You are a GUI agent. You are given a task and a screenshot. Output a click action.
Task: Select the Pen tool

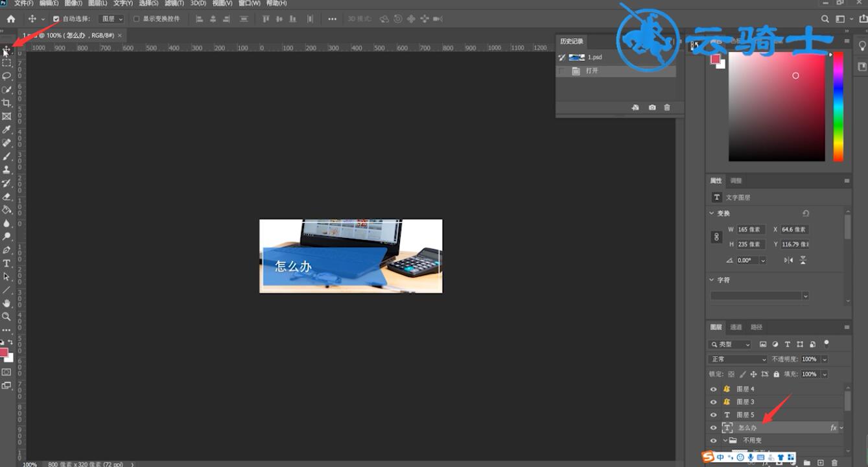coord(6,250)
